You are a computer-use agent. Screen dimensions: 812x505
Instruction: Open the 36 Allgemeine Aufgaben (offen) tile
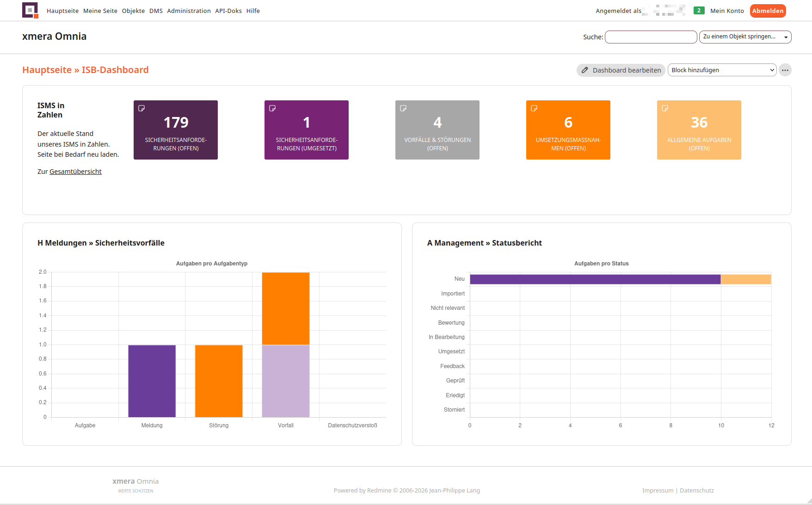click(699, 130)
